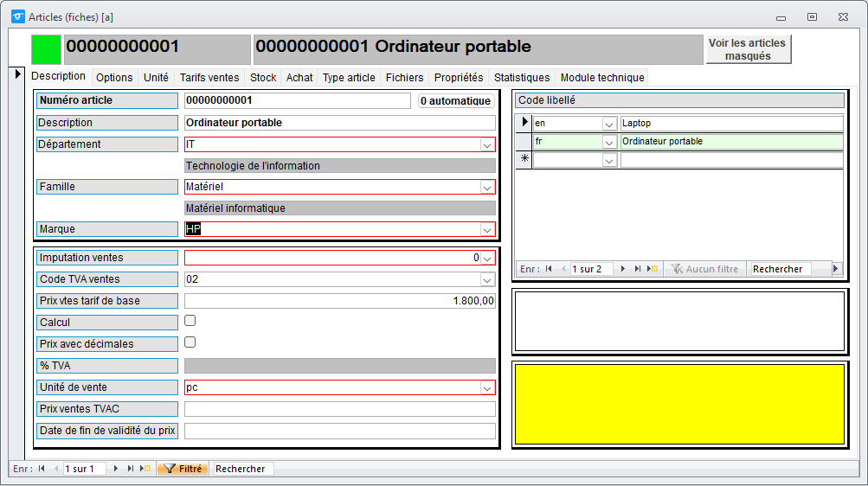Image resolution: width=868 pixels, height=486 pixels.
Task: Click the empty white notes box
Action: [679, 321]
